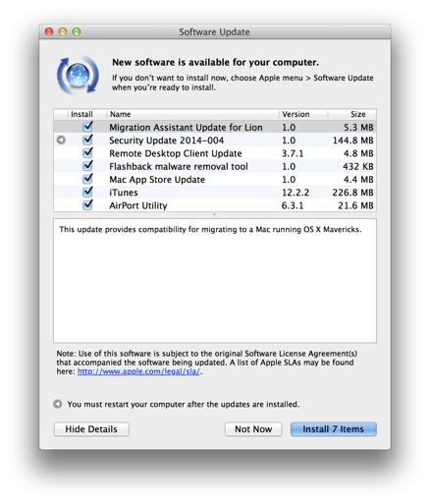Sort updates by the Size column header
The height and width of the screenshot is (504, 430).
(x=352, y=114)
